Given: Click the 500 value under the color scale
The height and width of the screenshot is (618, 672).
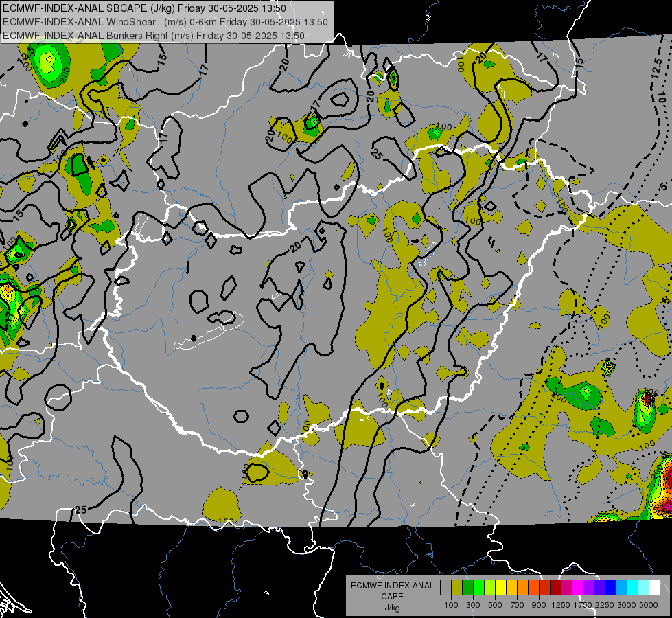Looking at the screenshot, I should (495, 605).
